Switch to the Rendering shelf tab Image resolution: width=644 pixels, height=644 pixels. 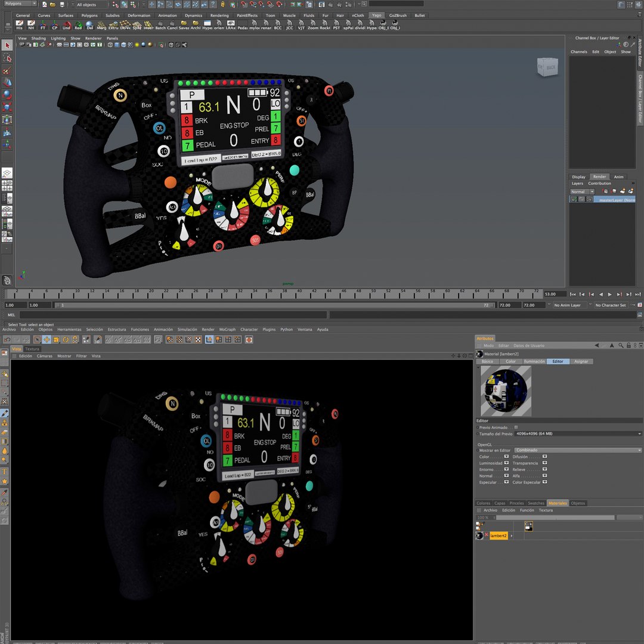(219, 15)
